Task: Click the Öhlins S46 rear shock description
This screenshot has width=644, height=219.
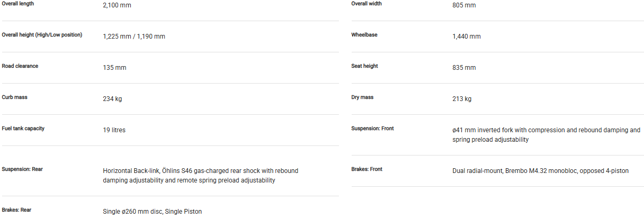Action: click(x=200, y=176)
